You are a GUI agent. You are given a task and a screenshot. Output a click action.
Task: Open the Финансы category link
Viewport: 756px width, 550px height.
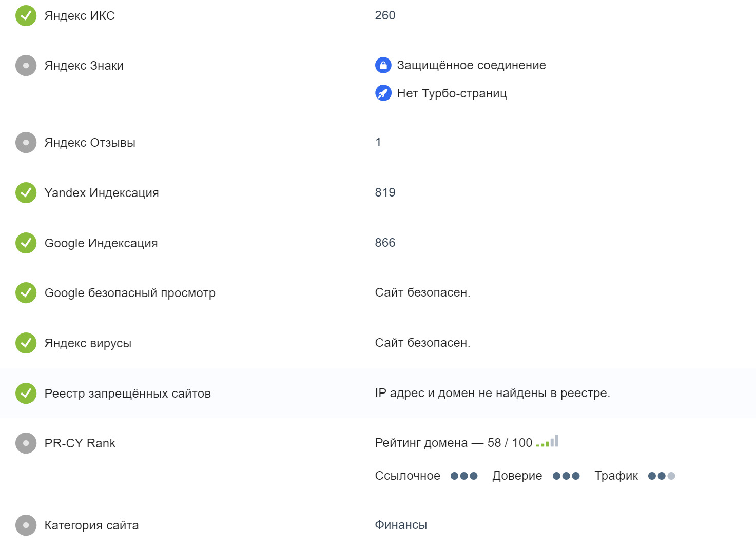click(x=401, y=525)
